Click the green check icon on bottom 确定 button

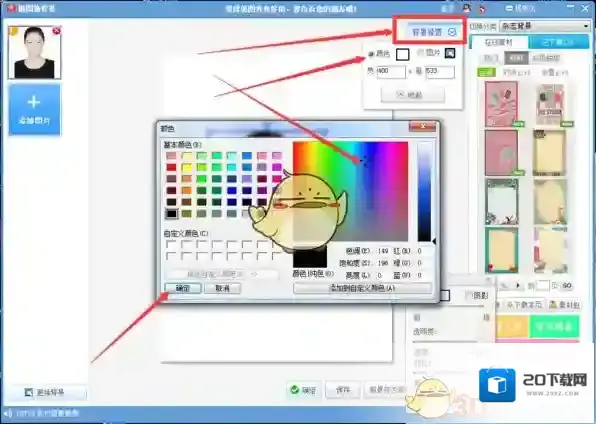(x=295, y=389)
